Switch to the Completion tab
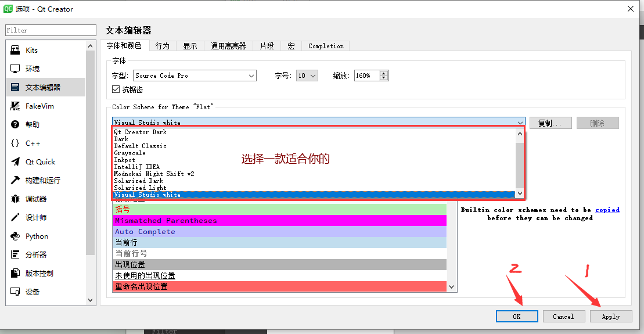 [326, 46]
